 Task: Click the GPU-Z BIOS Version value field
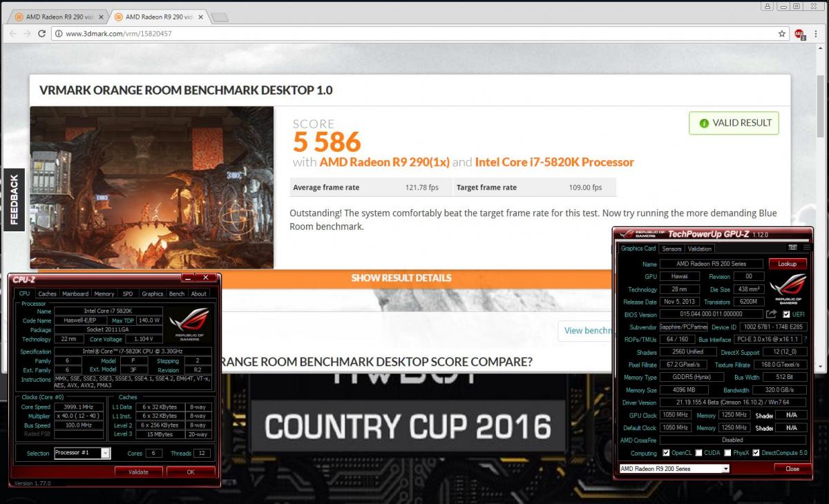pos(712,314)
